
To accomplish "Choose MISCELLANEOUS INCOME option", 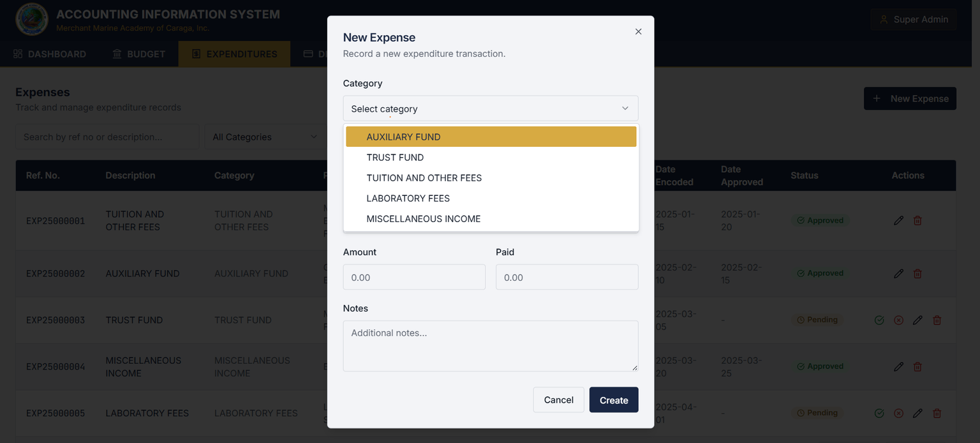I will tap(491, 218).
